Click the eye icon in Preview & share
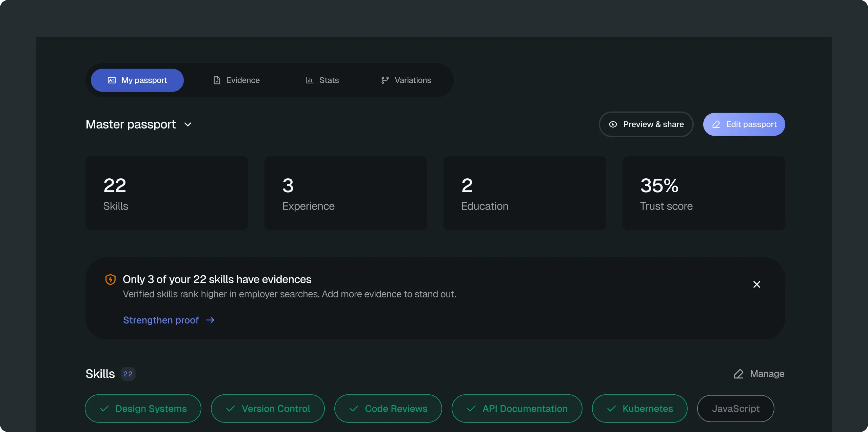Image resolution: width=868 pixels, height=432 pixels. point(613,124)
